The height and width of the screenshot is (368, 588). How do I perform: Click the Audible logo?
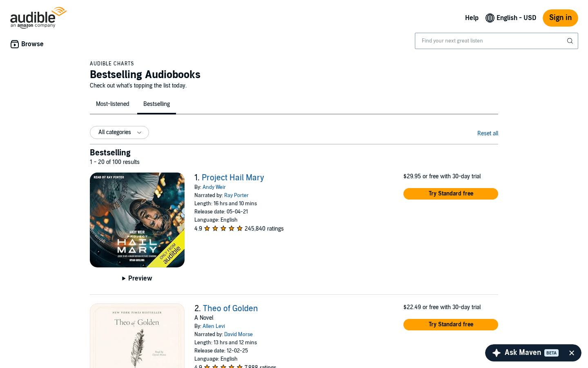click(38, 17)
